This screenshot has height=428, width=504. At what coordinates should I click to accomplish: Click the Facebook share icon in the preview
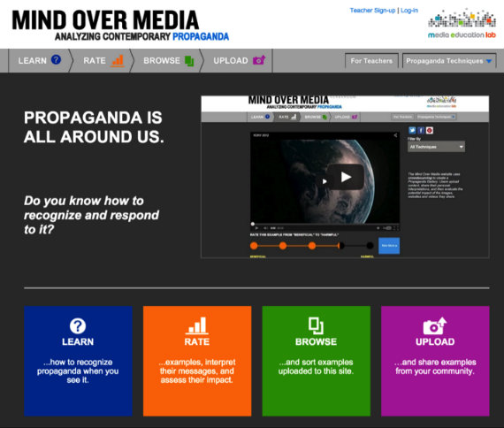(421, 130)
